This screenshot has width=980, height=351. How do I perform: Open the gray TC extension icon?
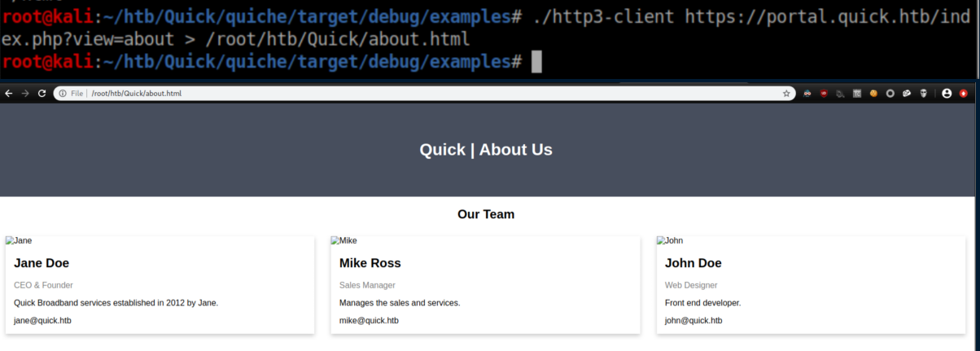(857, 94)
